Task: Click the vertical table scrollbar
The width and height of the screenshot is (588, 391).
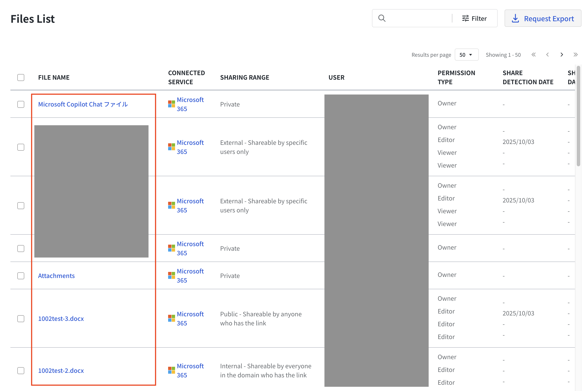Action: click(578, 116)
